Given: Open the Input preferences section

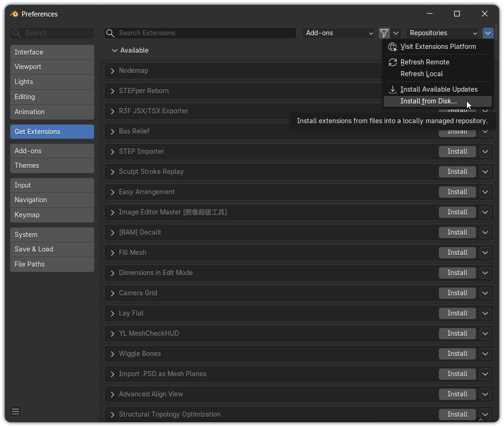Looking at the screenshot, I should point(52,185).
